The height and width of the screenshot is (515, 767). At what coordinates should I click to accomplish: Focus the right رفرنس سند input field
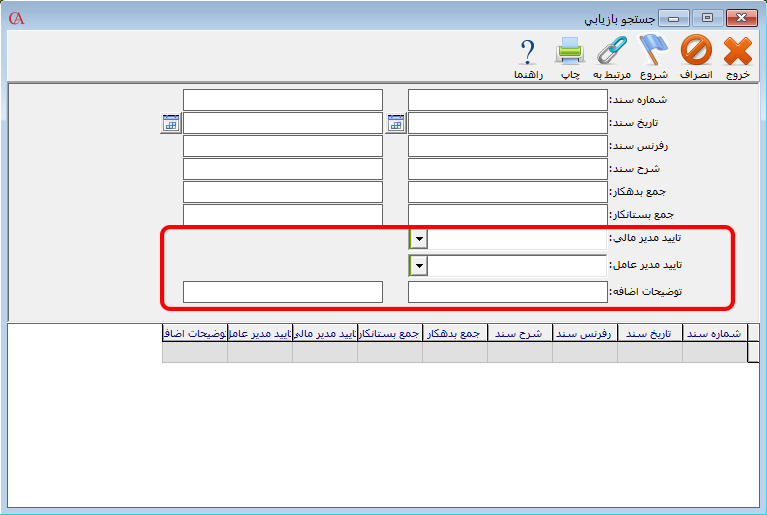click(x=508, y=146)
